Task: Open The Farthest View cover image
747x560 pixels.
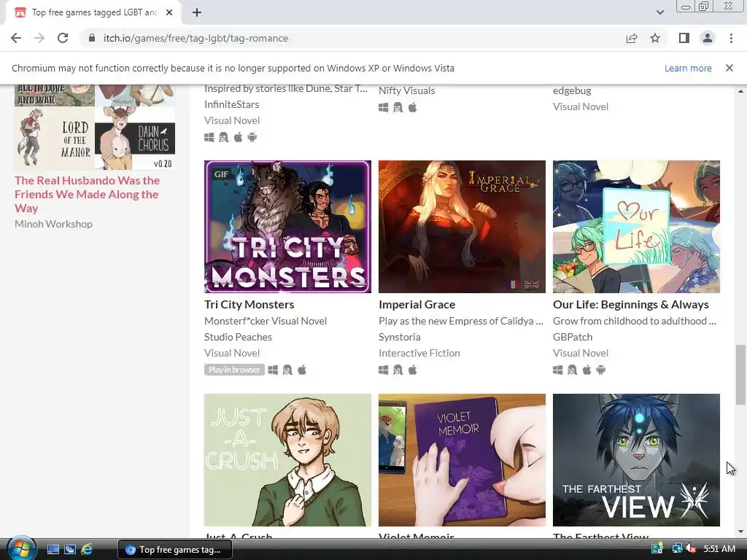Action: pyautogui.click(x=636, y=460)
